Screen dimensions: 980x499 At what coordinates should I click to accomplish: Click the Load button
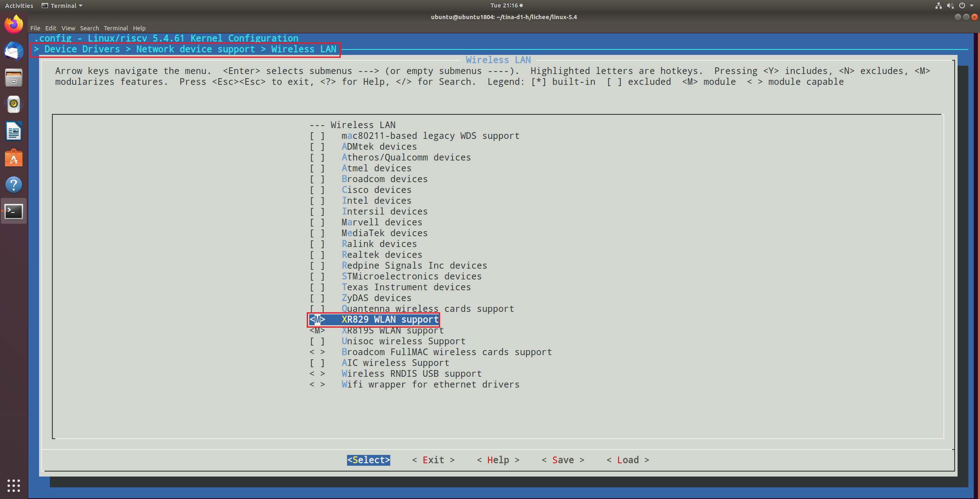point(628,460)
